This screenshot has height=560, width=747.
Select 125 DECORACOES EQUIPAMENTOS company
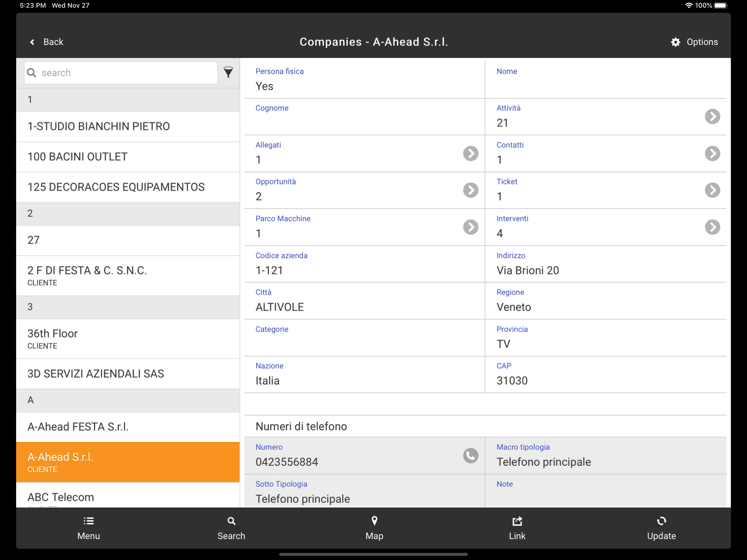[x=128, y=187]
